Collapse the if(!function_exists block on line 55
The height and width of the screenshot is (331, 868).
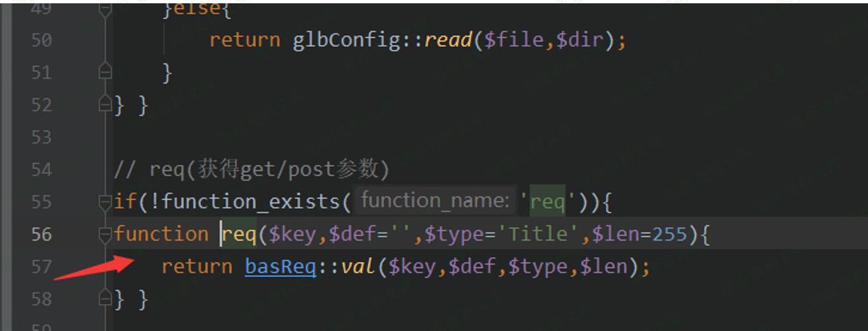[x=105, y=202]
